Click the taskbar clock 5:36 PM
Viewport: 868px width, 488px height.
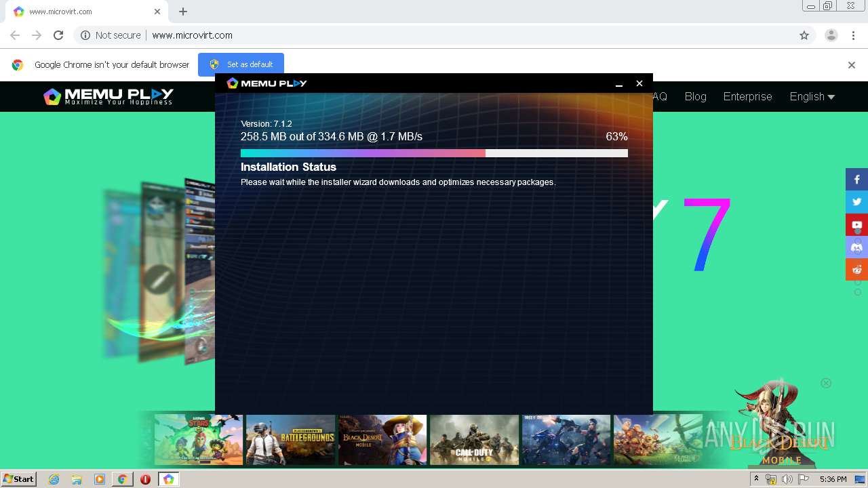[x=833, y=479]
